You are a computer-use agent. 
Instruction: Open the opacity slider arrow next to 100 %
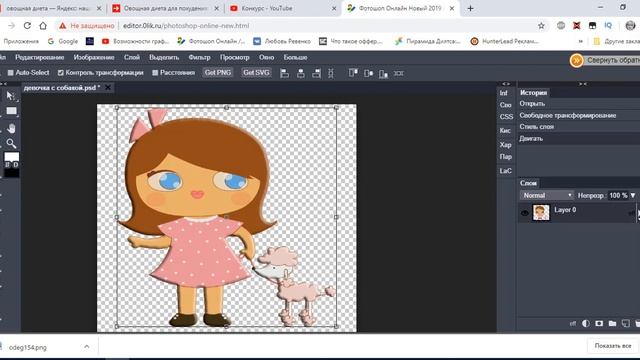pyautogui.click(x=633, y=196)
